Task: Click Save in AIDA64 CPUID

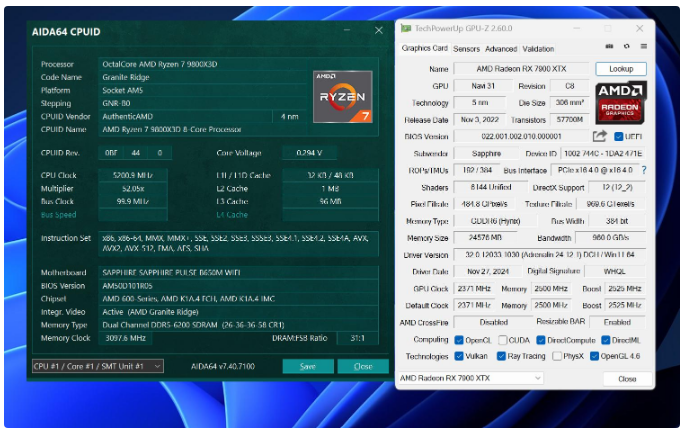Action: pos(308,366)
